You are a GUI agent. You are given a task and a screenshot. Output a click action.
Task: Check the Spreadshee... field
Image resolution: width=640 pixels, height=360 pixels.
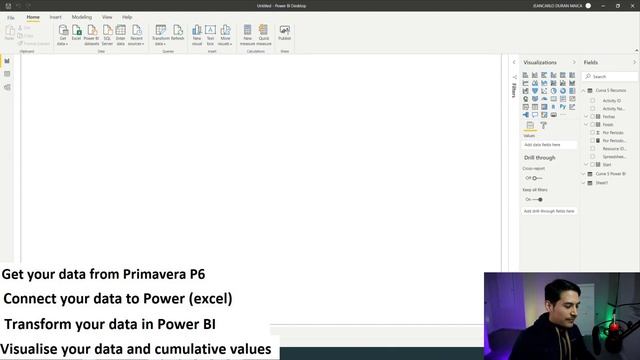tap(593, 156)
